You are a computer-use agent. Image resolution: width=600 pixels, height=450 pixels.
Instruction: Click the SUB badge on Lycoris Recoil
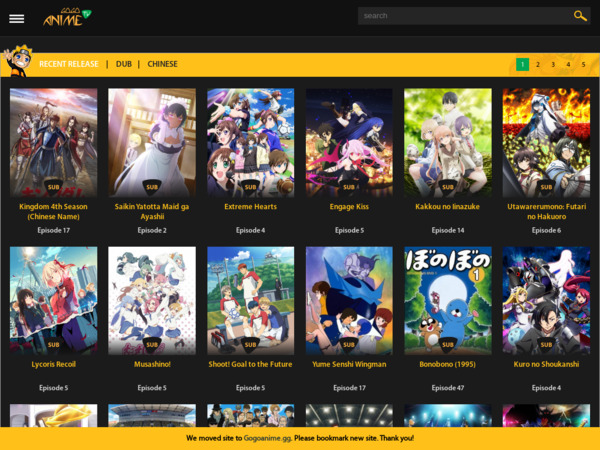[x=53, y=344]
